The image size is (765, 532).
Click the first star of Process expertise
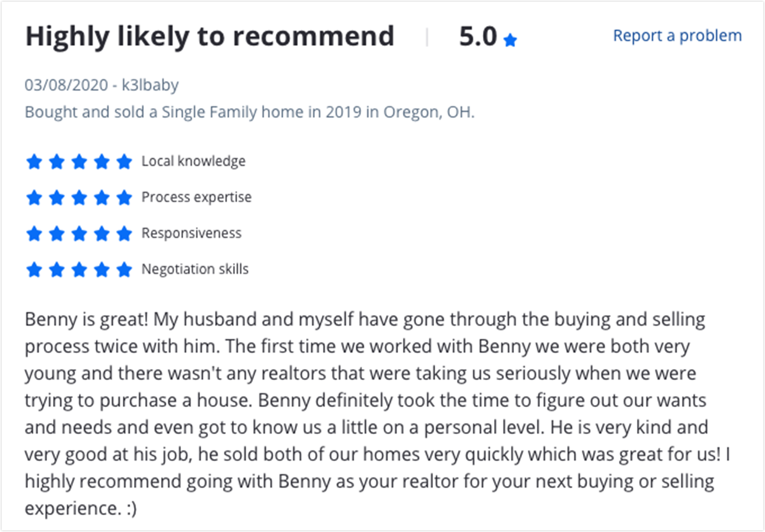(34, 197)
